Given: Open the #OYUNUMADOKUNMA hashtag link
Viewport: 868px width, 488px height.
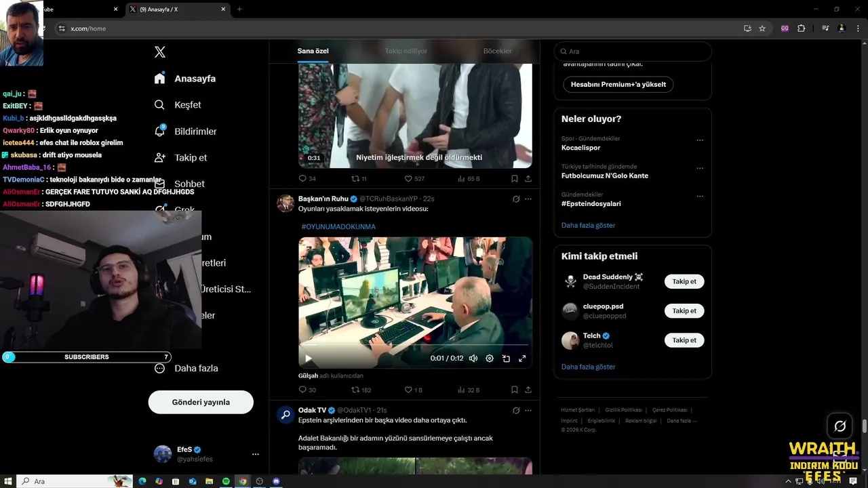Looking at the screenshot, I should (x=338, y=226).
